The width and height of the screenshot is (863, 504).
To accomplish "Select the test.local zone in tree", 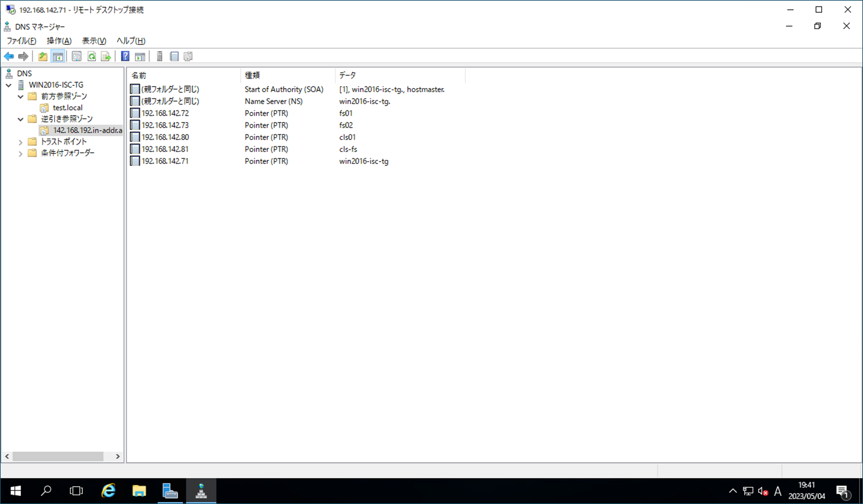I will click(x=67, y=108).
